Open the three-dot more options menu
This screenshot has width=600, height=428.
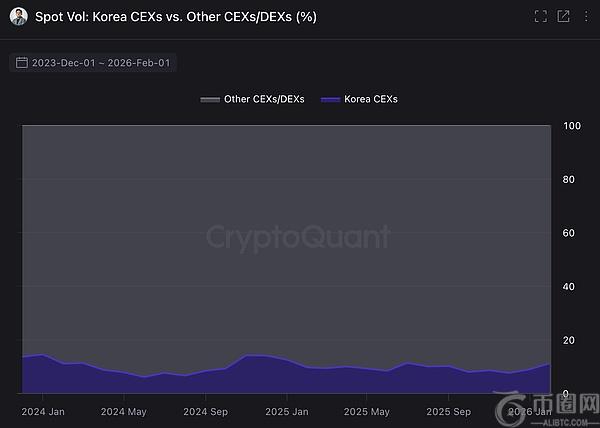585,16
